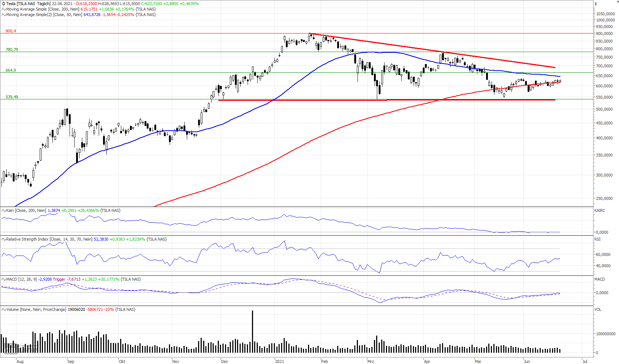Click the Mai month label on time axis
Viewport: 619px width, 364px height.
pyautogui.click(x=478, y=361)
